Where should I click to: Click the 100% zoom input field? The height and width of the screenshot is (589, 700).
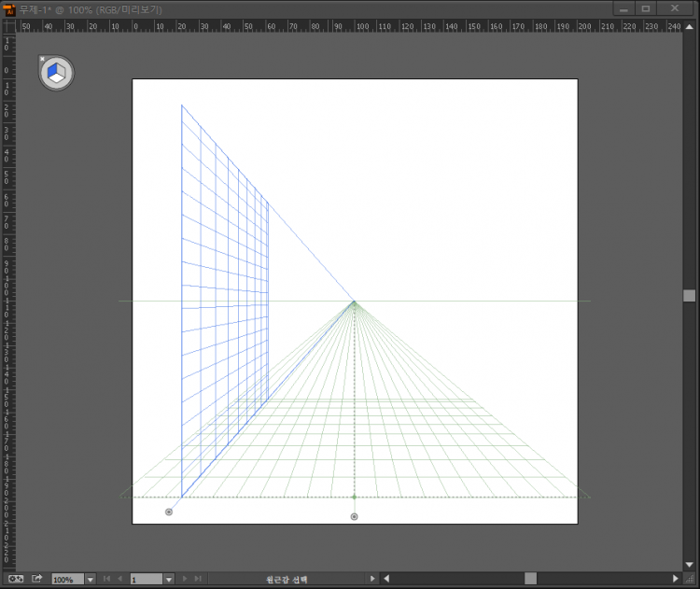pos(67,580)
